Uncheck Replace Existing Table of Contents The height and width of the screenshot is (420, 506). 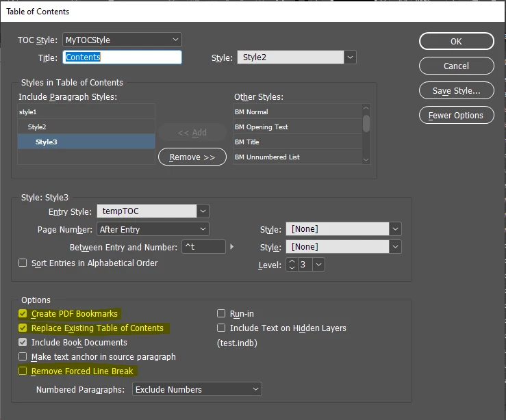23,328
